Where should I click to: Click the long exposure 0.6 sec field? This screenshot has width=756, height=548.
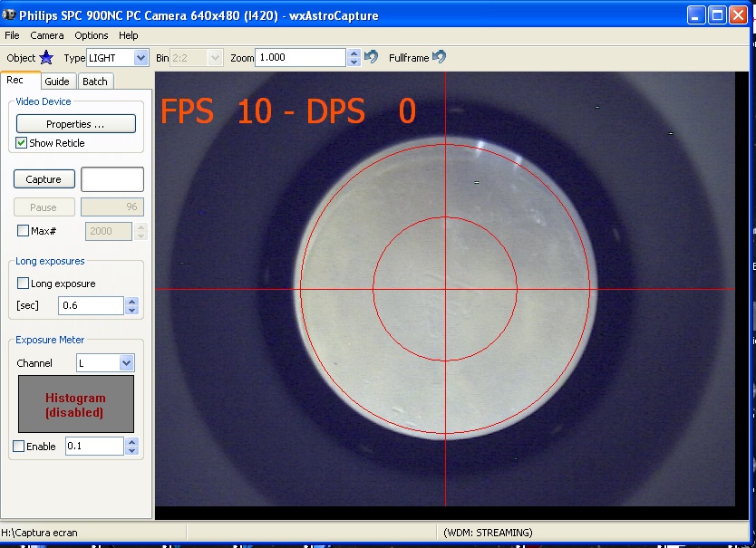(92, 305)
